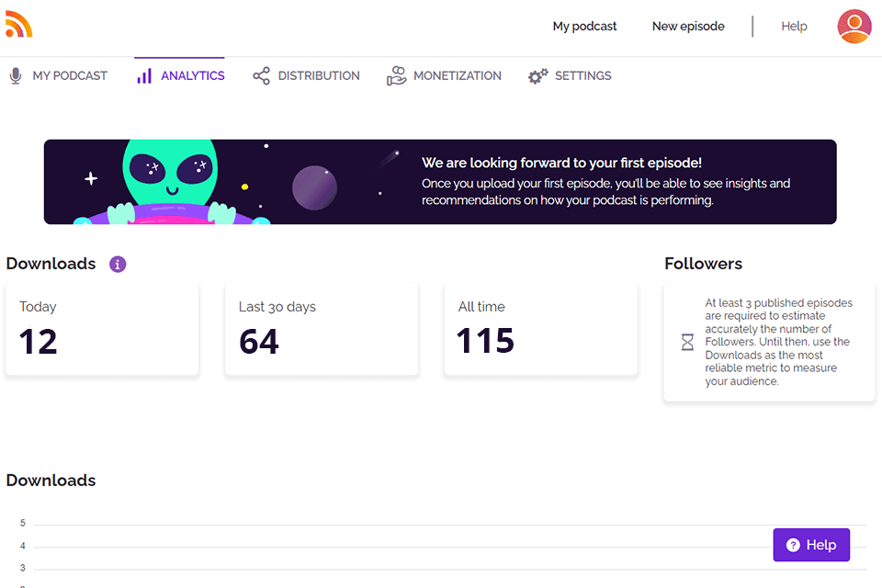Viewport: 882px width, 588px height.
Task: Click the 'We are looking forward' banner headline
Action: click(561, 164)
